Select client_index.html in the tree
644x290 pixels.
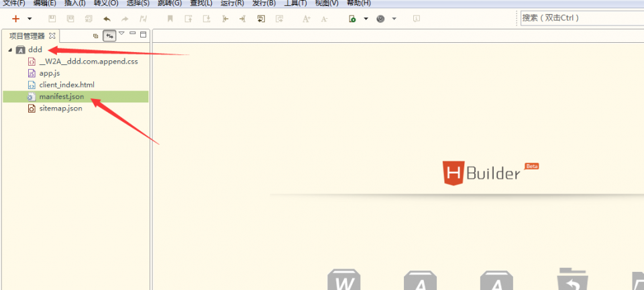coord(67,85)
